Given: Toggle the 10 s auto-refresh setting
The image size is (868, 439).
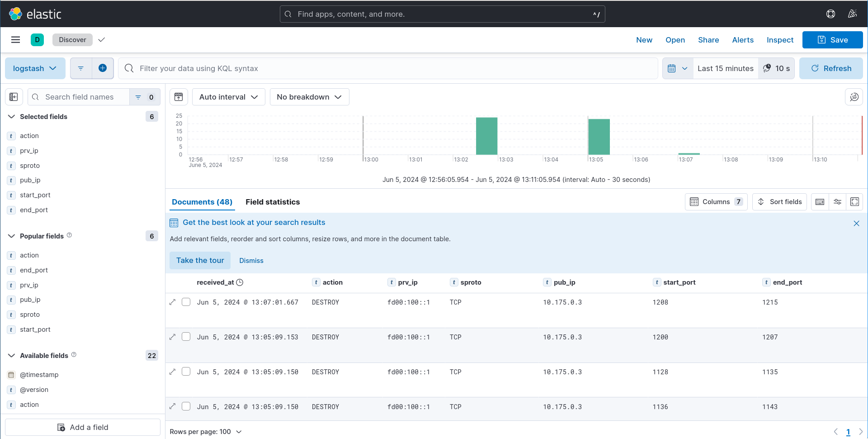Looking at the screenshot, I should pos(776,68).
